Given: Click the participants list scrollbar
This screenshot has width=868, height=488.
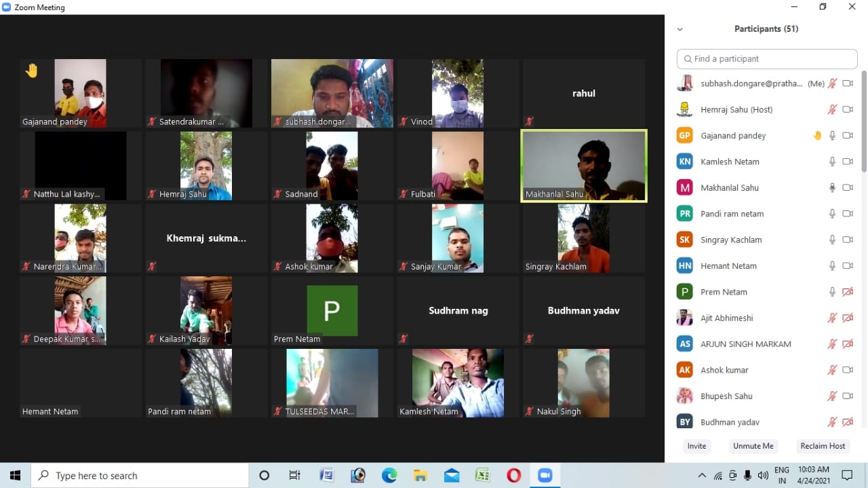Looking at the screenshot, I should 864,122.
